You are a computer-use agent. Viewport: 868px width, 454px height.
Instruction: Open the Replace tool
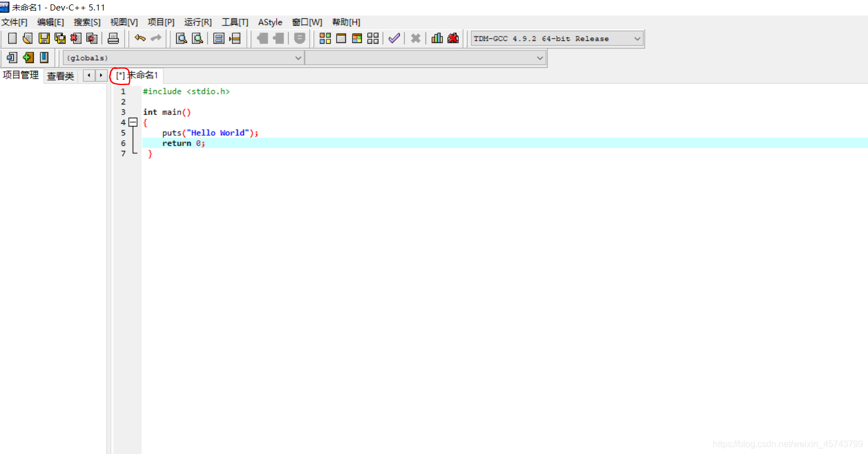[x=197, y=38]
